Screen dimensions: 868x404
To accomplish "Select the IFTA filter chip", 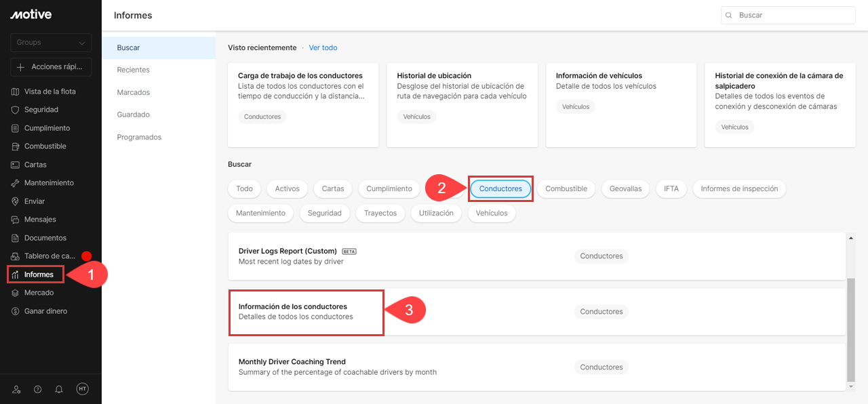I will click(671, 188).
